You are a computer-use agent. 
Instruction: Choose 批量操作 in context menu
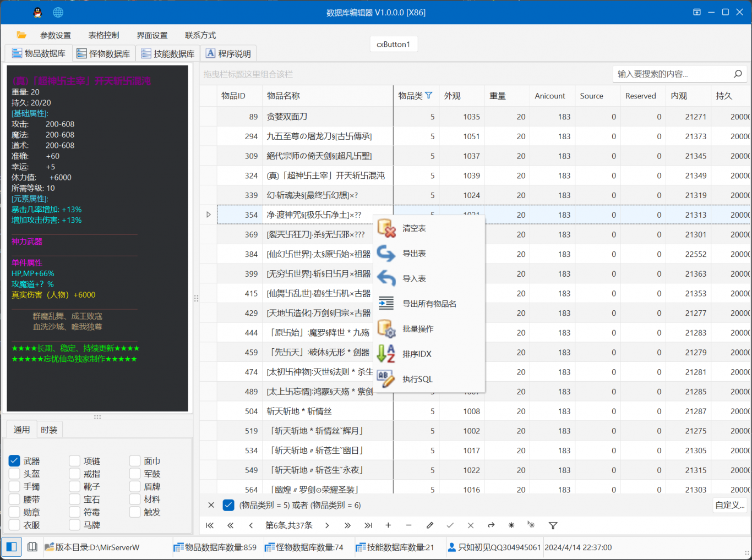429,329
